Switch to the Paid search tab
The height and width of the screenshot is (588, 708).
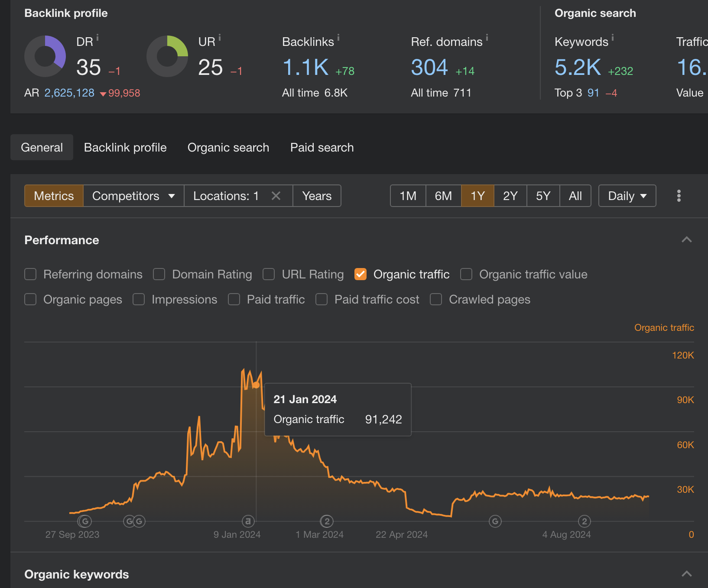coord(322,147)
